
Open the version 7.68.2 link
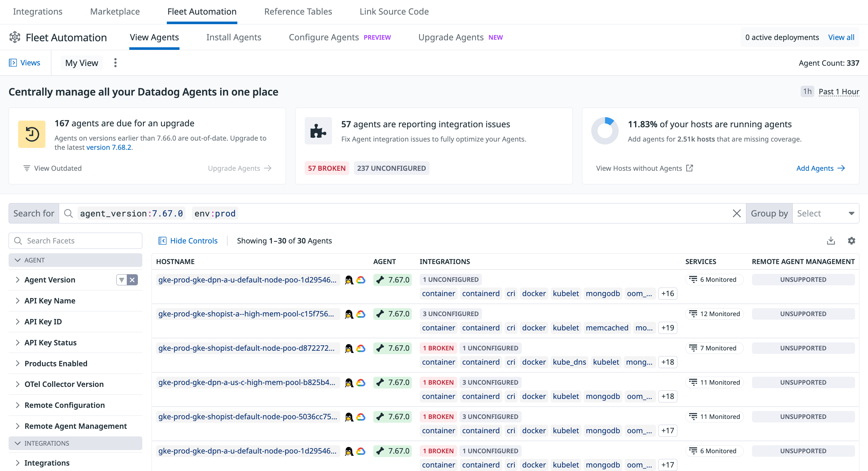point(109,147)
